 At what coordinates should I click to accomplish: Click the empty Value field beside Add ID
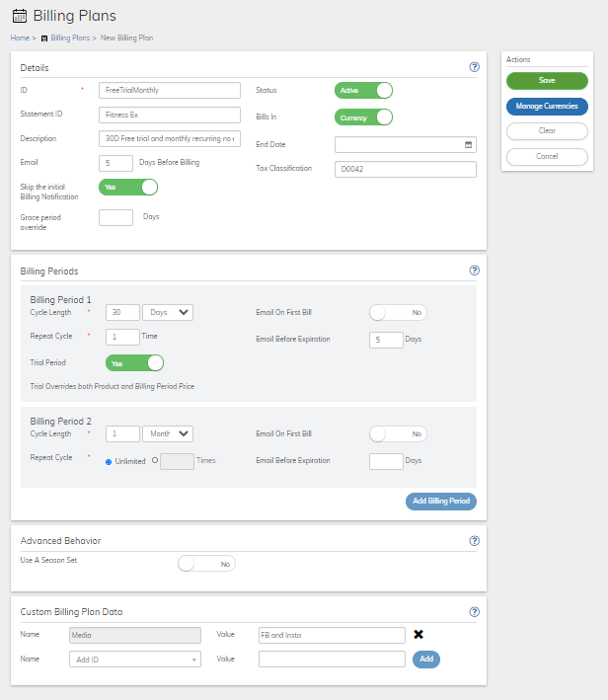click(332, 660)
